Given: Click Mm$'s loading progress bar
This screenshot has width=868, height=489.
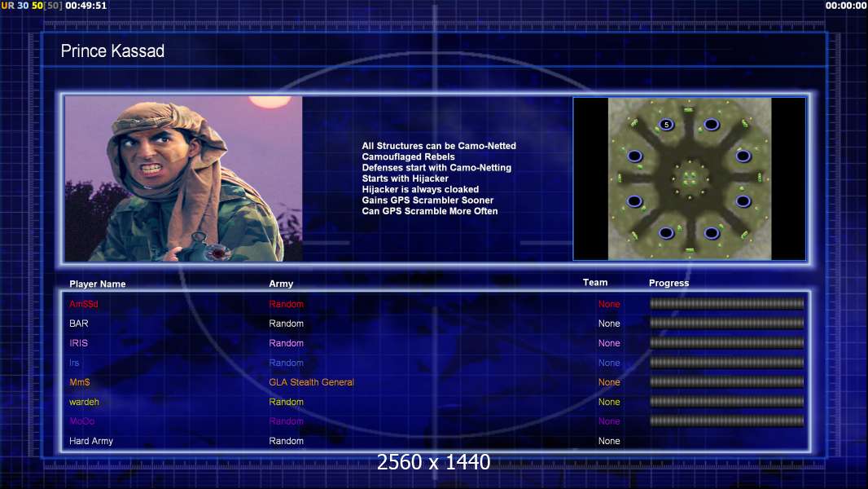Looking at the screenshot, I should (727, 382).
